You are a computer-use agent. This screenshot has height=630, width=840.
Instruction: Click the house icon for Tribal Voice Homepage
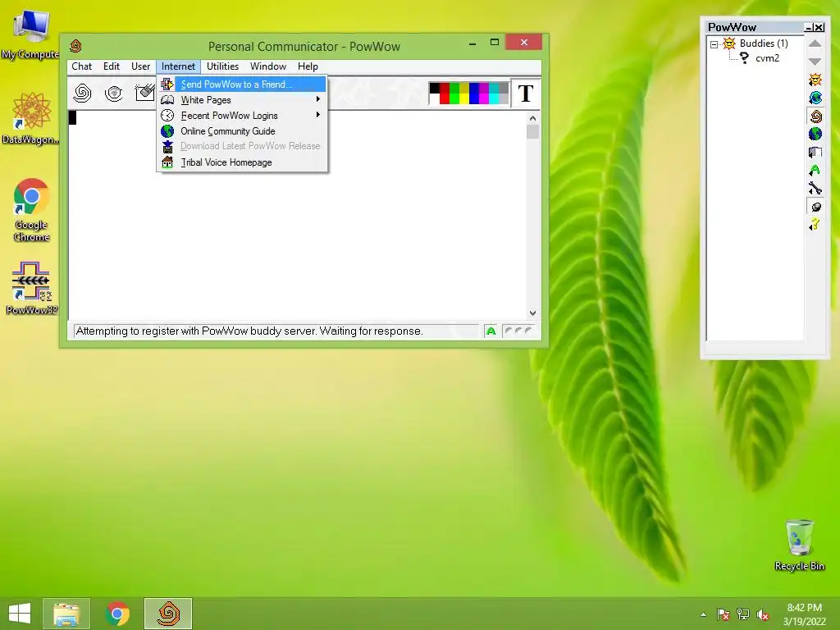(167, 162)
